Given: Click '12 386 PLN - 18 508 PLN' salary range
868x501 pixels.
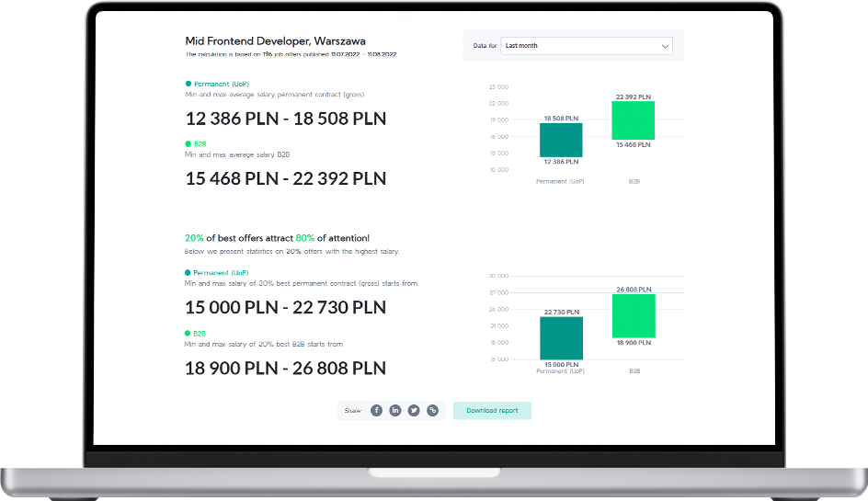Looking at the screenshot, I should pos(286,119).
